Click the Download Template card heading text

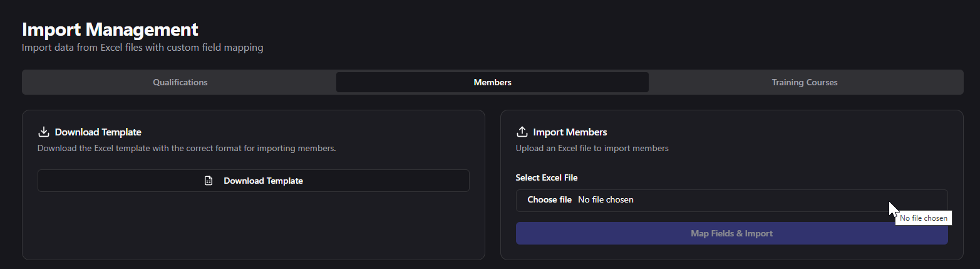98,132
